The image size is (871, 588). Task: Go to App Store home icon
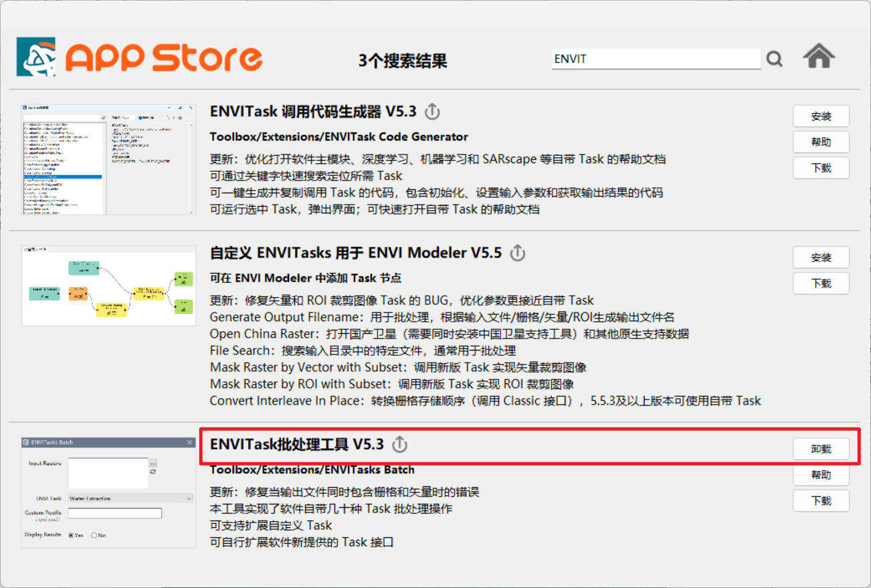(x=819, y=56)
